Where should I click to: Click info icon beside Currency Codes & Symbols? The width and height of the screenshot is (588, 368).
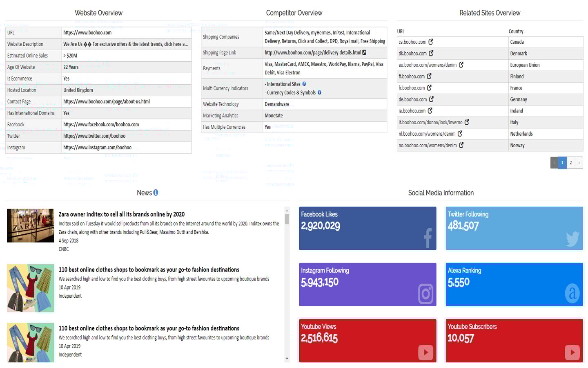pyautogui.click(x=319, y=92)
